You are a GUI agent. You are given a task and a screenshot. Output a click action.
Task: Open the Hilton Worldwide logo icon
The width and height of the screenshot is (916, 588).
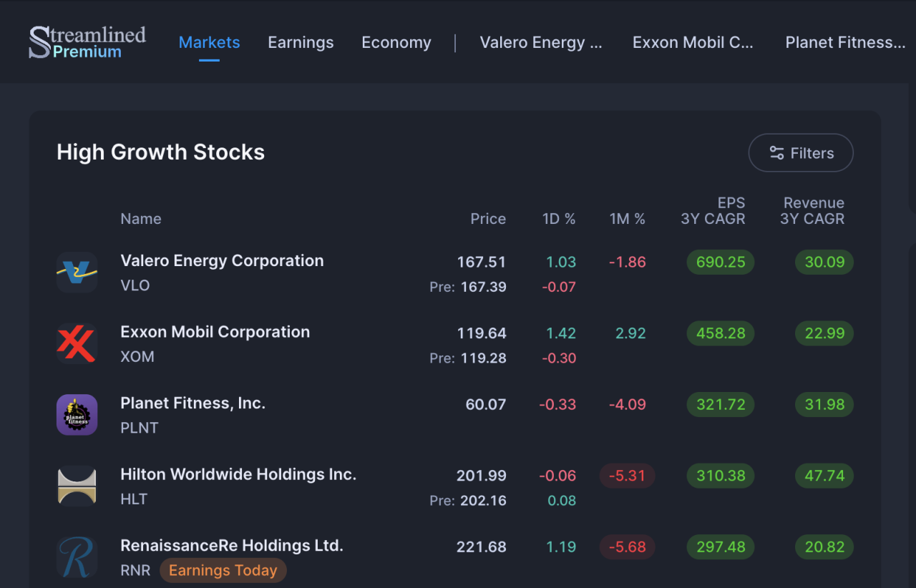(77, 486)
